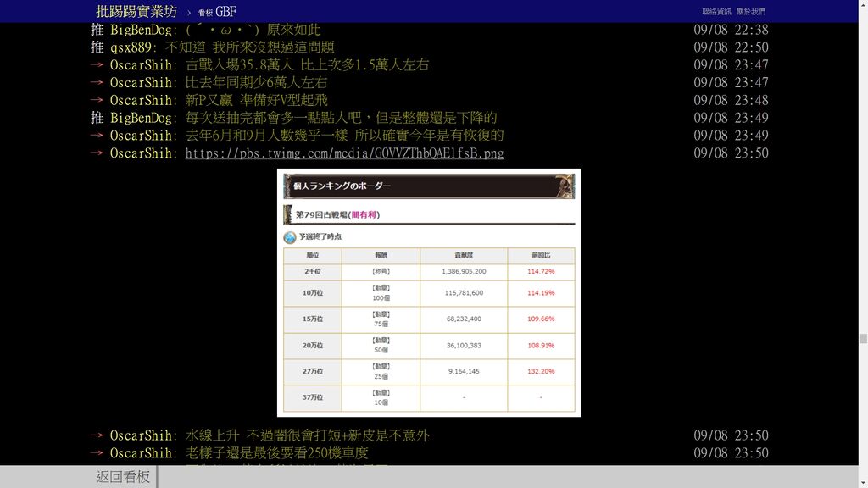Open the pbs.twimg.com image URL

(344, 153)
